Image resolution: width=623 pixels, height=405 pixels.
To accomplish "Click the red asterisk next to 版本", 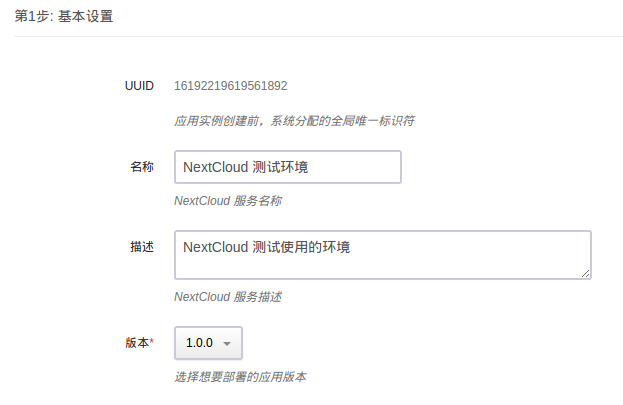I will coord(152,342).
